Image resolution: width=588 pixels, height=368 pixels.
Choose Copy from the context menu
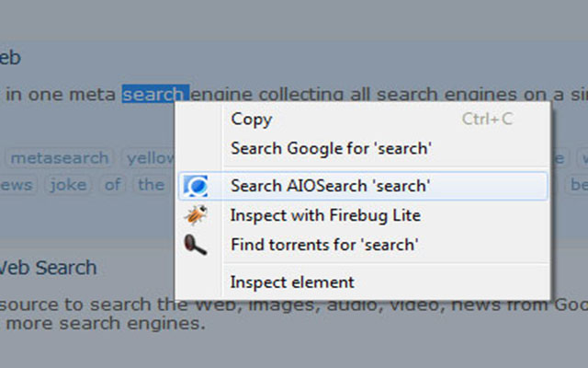[x=252, y=119]
